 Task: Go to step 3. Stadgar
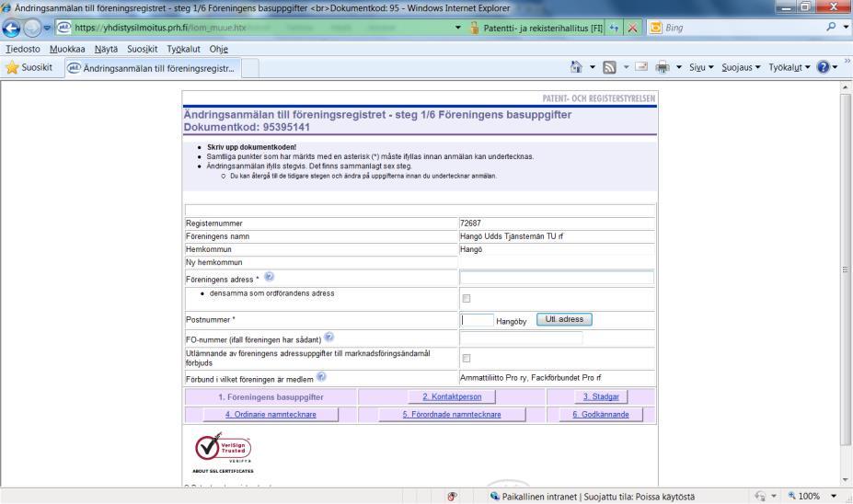pyautogui.click(x=601, y=397)
